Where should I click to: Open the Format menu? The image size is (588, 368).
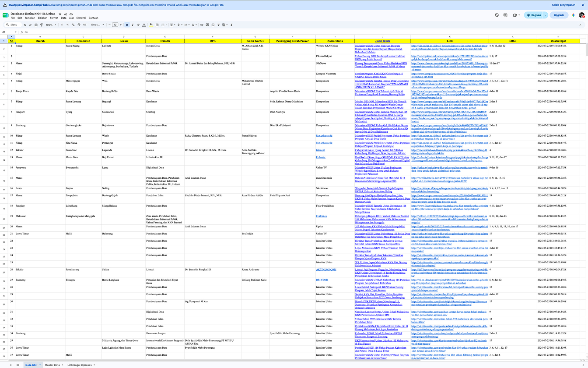(54, 18)
